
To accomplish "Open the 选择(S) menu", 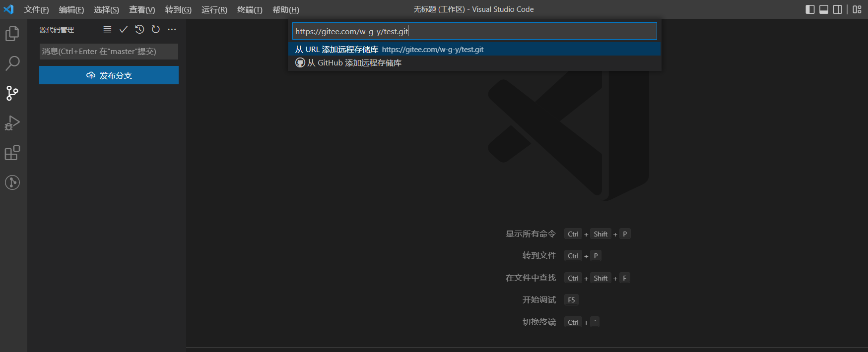I will (x=106, y=9).
